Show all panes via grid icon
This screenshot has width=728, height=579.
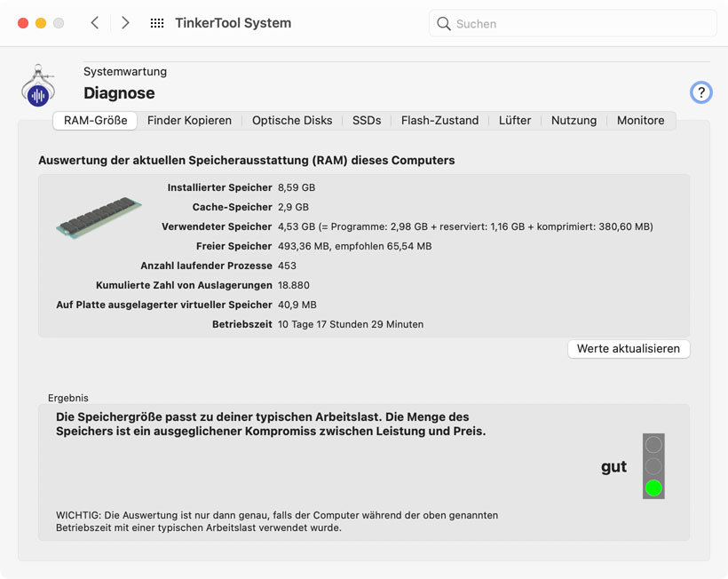pyautogui.click(x=157, y=23)
